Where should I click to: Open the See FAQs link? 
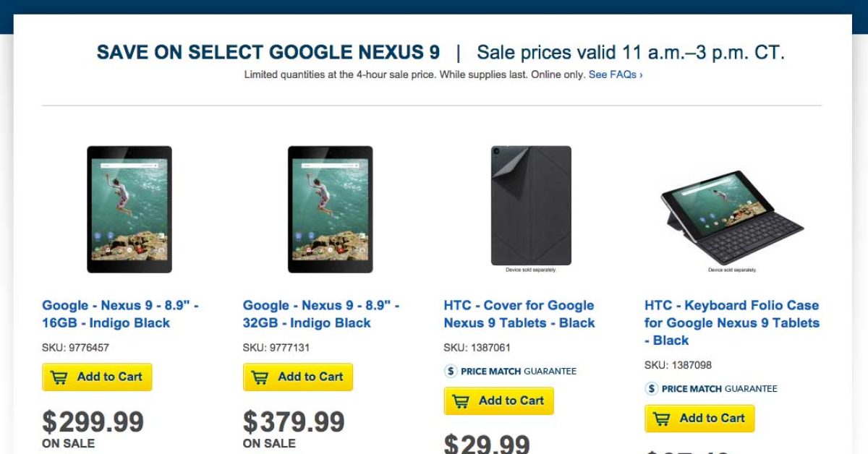[615, 74]
